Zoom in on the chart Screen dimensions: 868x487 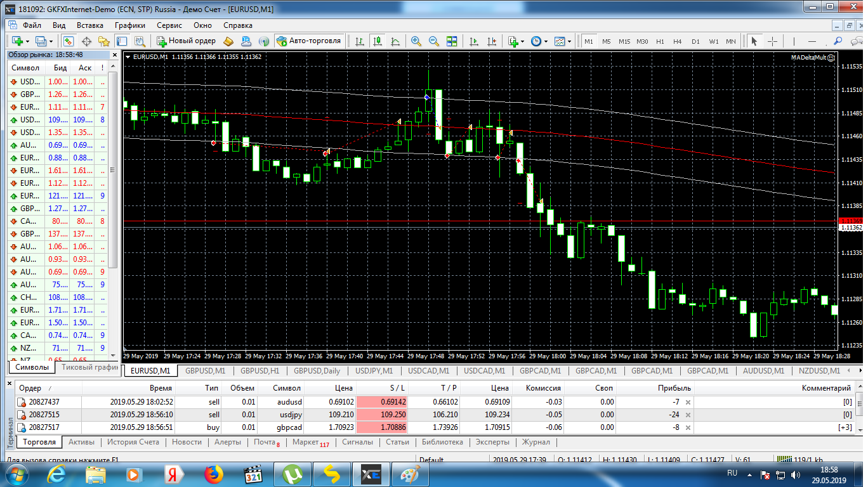click(x=416, y=41)
